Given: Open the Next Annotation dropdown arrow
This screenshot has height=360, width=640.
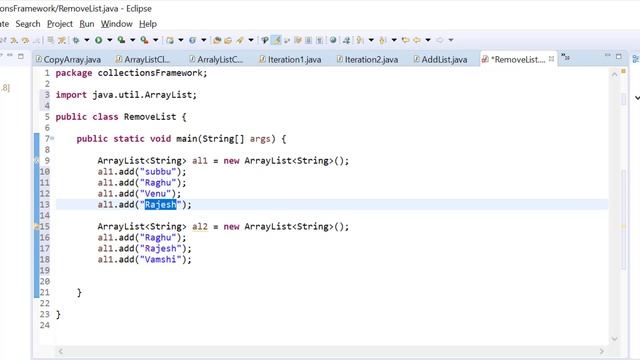Looking at the screenshot, I should click(371, 40).
